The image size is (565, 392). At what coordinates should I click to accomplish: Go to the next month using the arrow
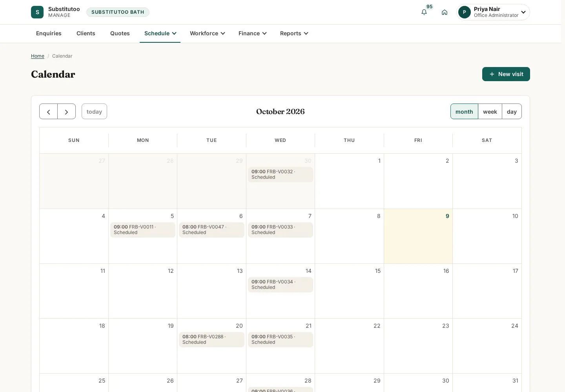(66, 112)
